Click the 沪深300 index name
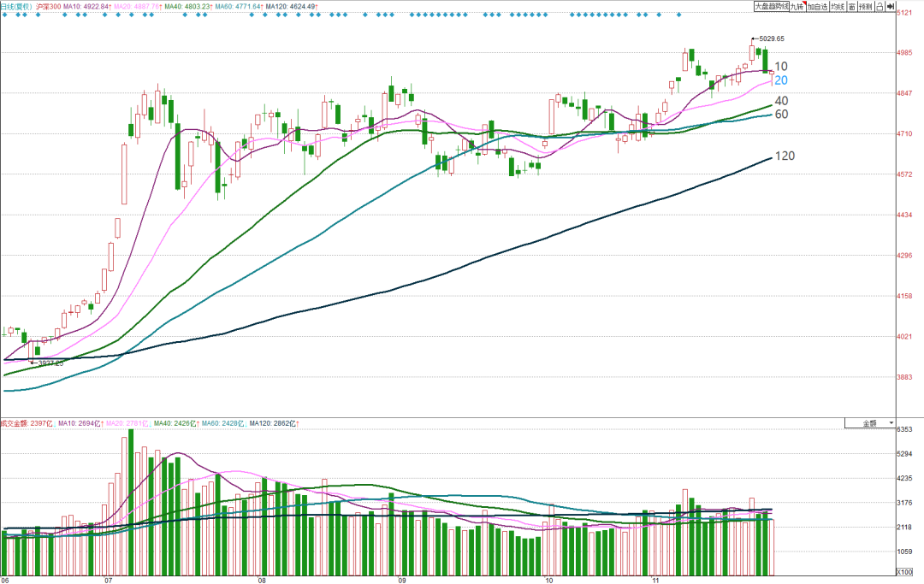 (x=48, y=7)
